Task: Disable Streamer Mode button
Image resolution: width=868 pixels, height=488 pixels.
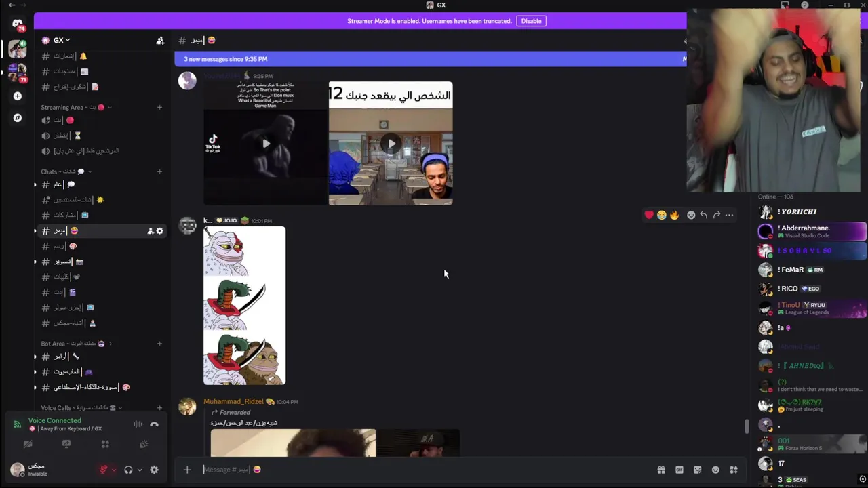Action: (531, 21)
